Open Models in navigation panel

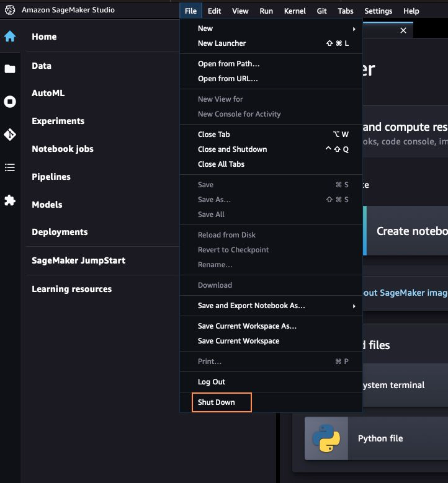pos(47,205)
